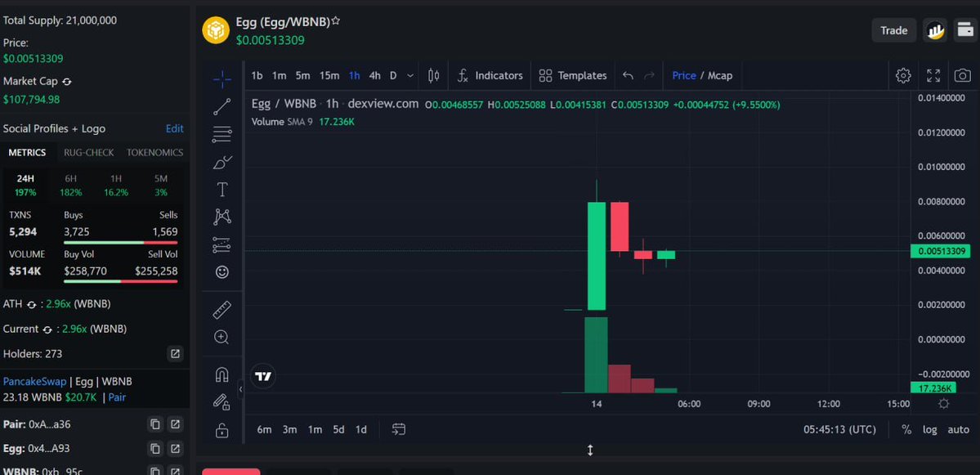
Task: Activate the zoom in tool
Action: 222,337
